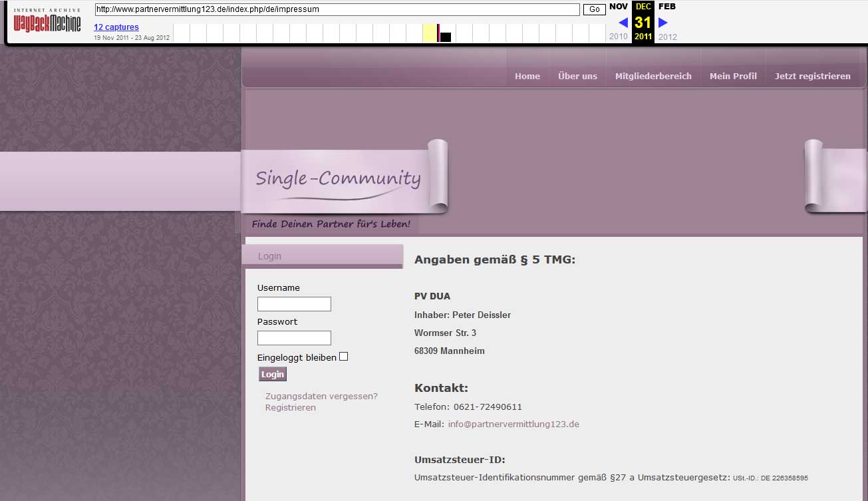Click the highlighted 31 capture date

643,23
